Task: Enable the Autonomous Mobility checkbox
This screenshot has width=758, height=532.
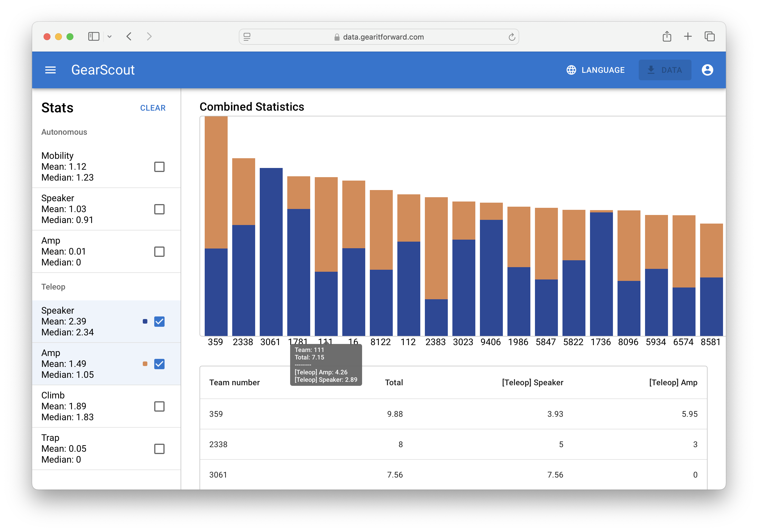Action: [159, 167]
